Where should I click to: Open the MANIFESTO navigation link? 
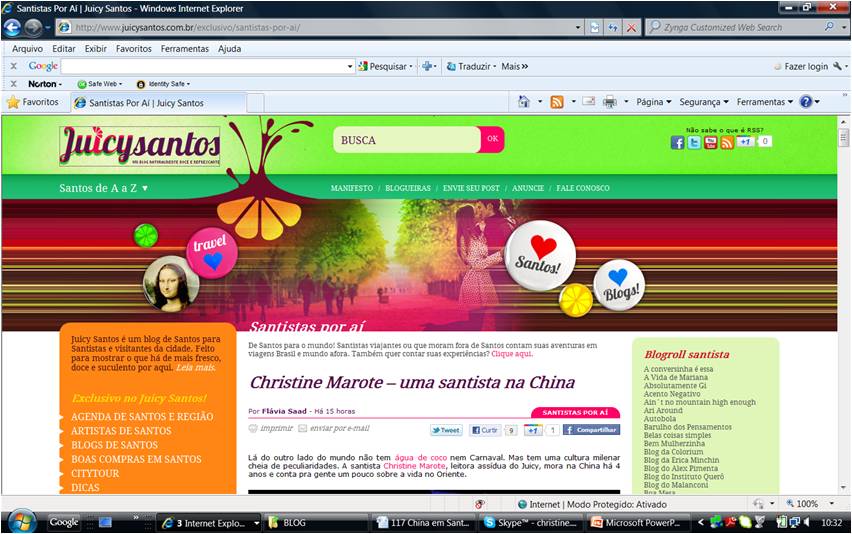pos(351,188)
